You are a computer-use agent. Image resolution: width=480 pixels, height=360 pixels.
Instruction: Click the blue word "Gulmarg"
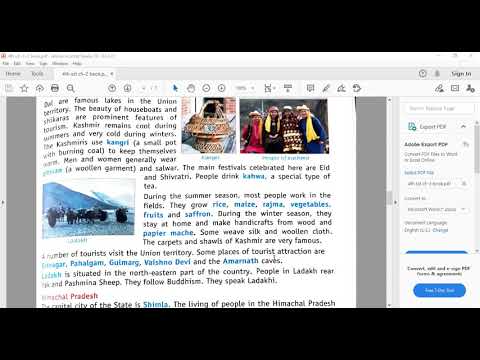[x=124, y=263]
